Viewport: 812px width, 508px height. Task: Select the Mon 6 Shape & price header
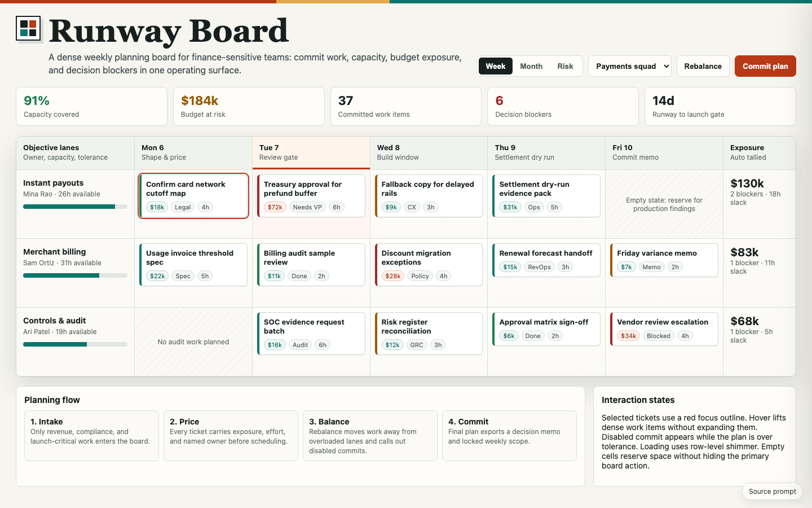pyautogui.click(x=193, y=152)
